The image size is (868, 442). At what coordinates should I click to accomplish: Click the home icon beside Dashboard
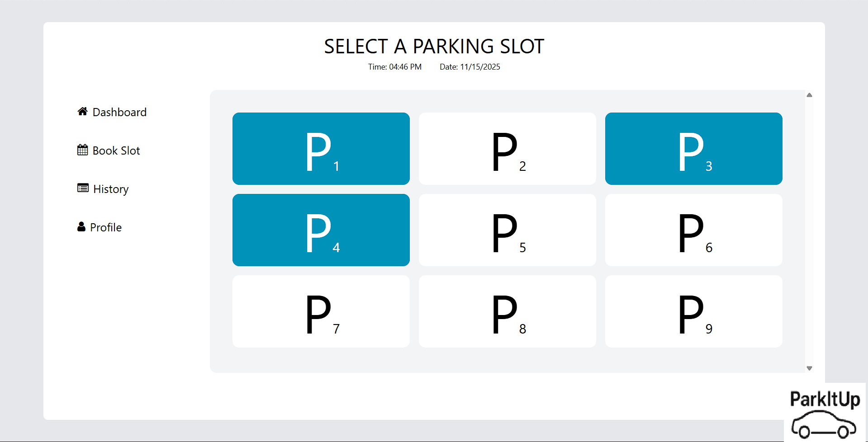82,111
